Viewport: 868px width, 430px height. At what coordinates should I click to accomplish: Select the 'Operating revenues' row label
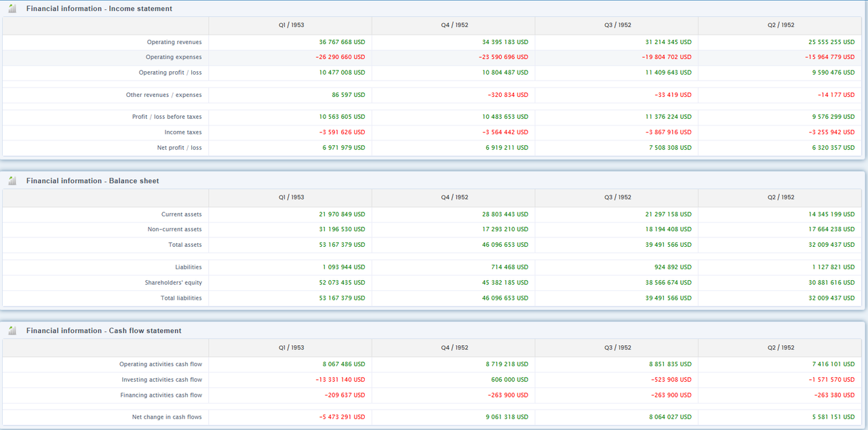pyautogui.click(x=174, y=42)
